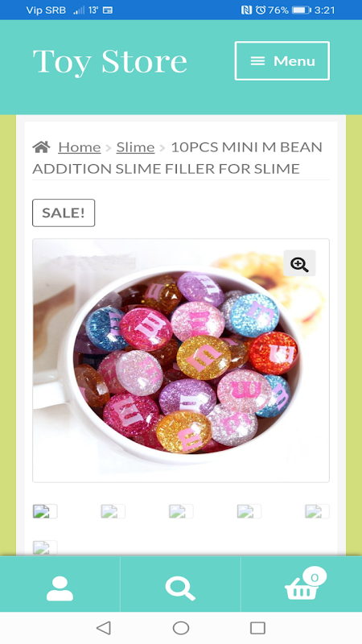Tap the Android back navigation button
The height and width of the screenshot is (644, 362).
point(104,628)
